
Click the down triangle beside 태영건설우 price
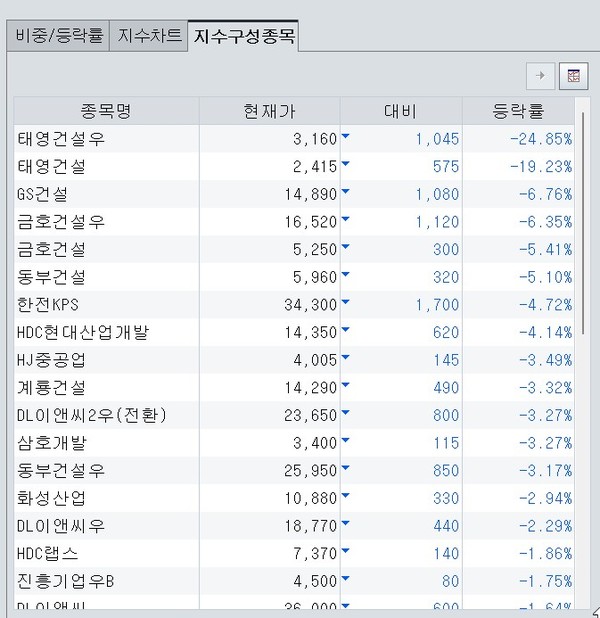(x=346, y=137)
